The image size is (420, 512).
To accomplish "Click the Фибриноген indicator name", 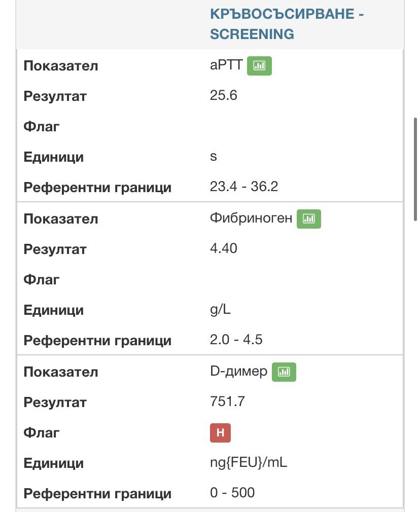I will 251,219.
